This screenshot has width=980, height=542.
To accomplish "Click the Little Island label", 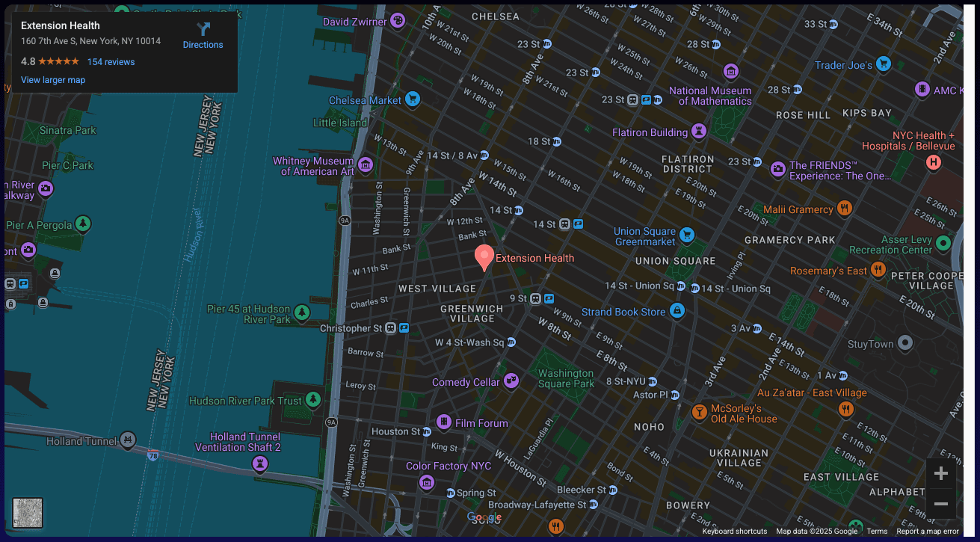I will pos(340,123).
